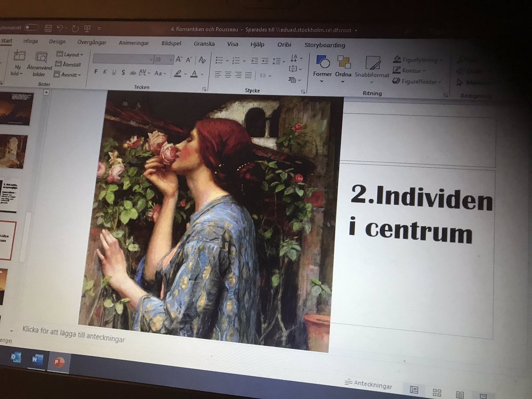Screen dimensions: 532x399
Task: Decrease font size with the smaller A icon
Action: 189,59
